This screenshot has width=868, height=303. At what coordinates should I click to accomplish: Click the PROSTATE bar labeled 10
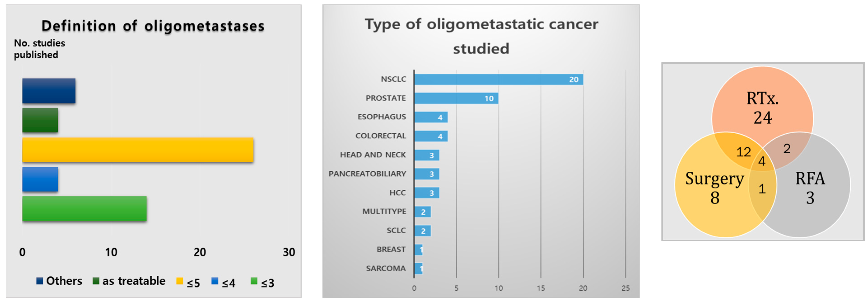[x=456, y=99]
